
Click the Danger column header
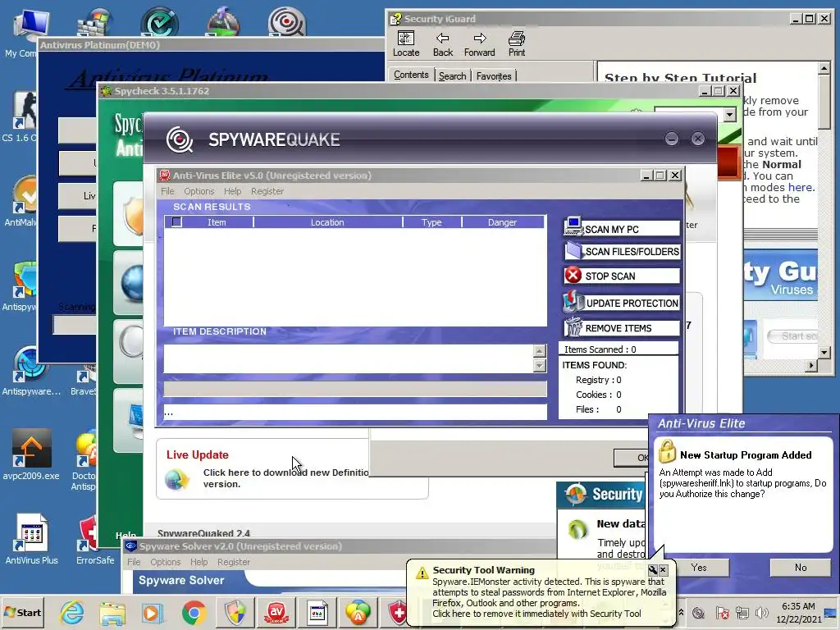tap(502, 221)
